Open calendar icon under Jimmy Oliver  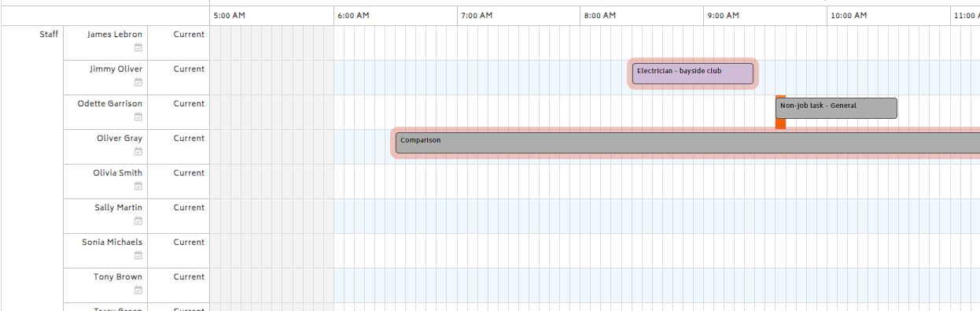[x=138, y=83]
